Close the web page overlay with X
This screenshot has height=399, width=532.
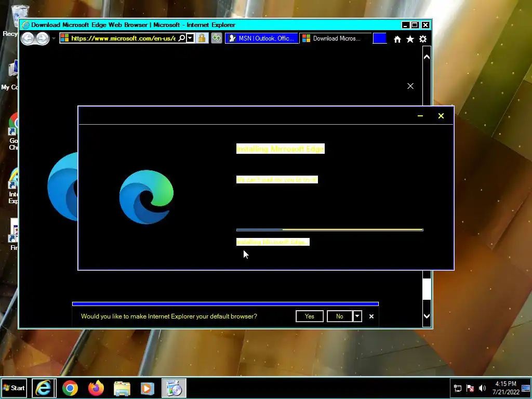click(410, 86)
